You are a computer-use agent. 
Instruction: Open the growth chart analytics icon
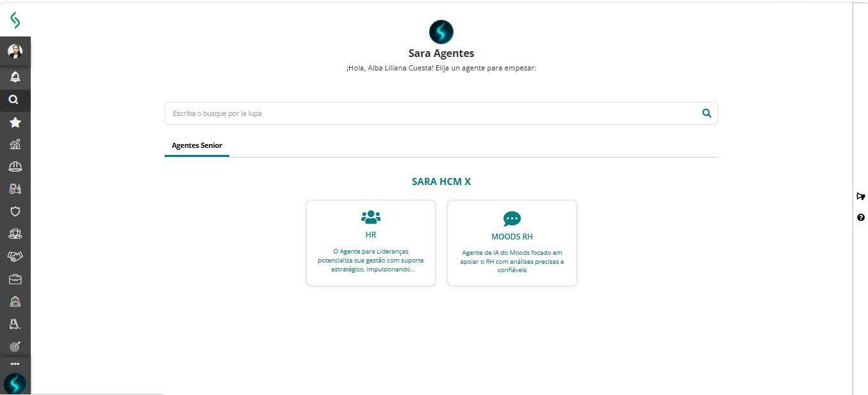point(15,144)
